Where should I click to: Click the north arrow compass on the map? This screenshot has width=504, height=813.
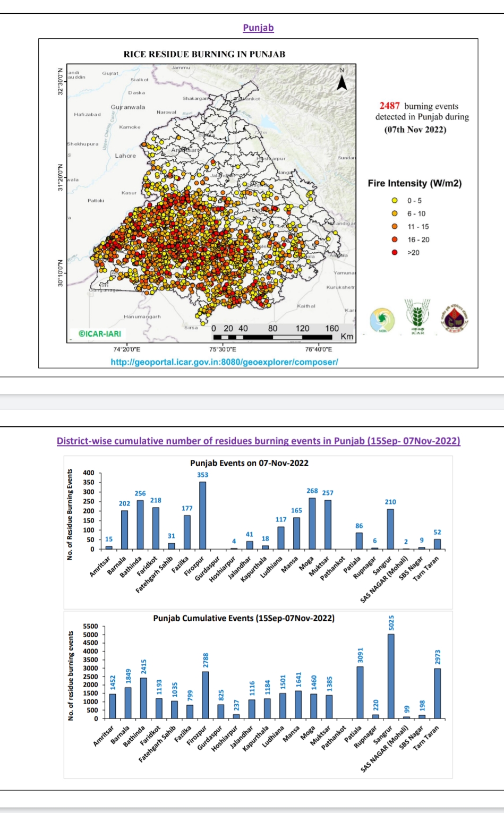[x=343, y=79]
